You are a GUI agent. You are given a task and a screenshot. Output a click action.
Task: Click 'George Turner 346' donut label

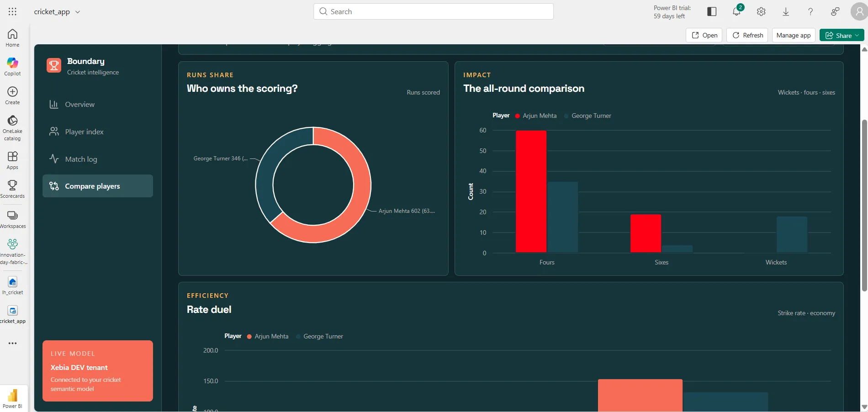pyautogui.click(x=221, y=158)
